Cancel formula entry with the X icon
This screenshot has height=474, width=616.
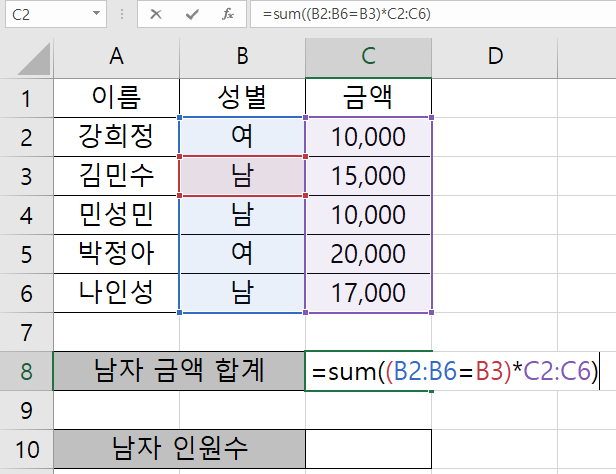156,15
